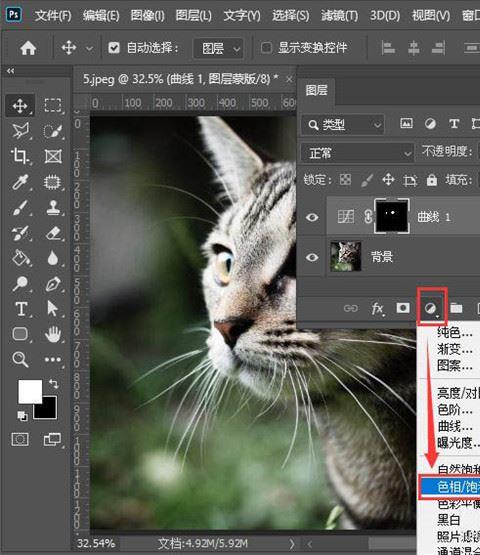Select the History Brush tool
The image size is (480, 555).
(20, 233)
